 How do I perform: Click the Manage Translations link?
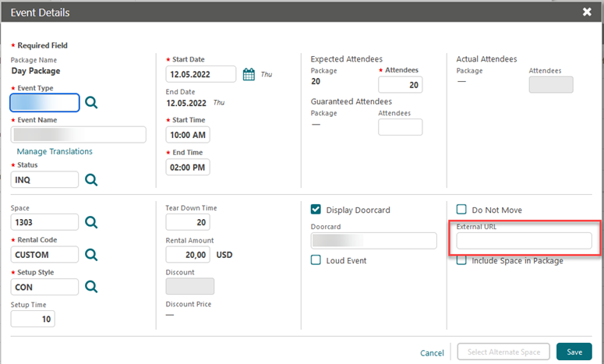point(55,151)
